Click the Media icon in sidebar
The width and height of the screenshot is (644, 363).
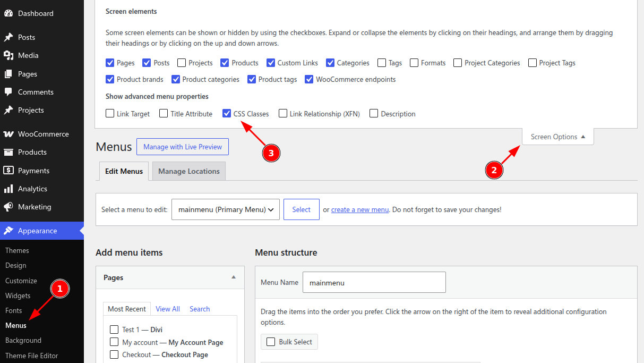click(x=8, y=55)
